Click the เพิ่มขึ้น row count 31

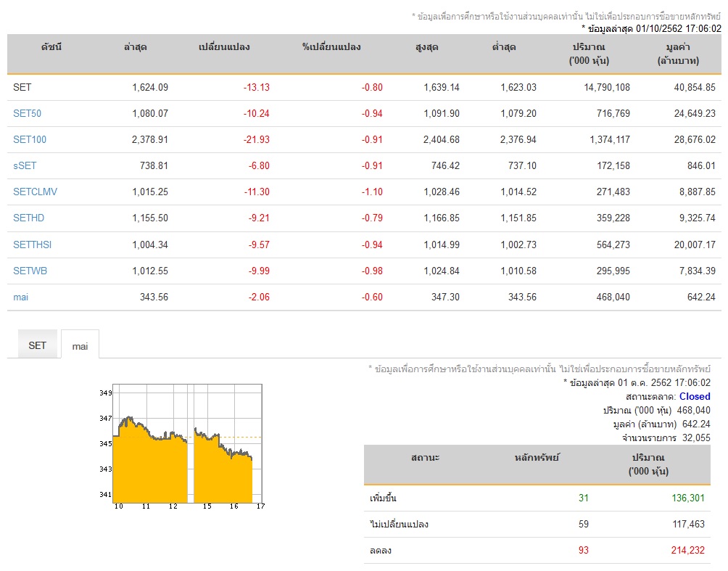[x=584, y=498]
